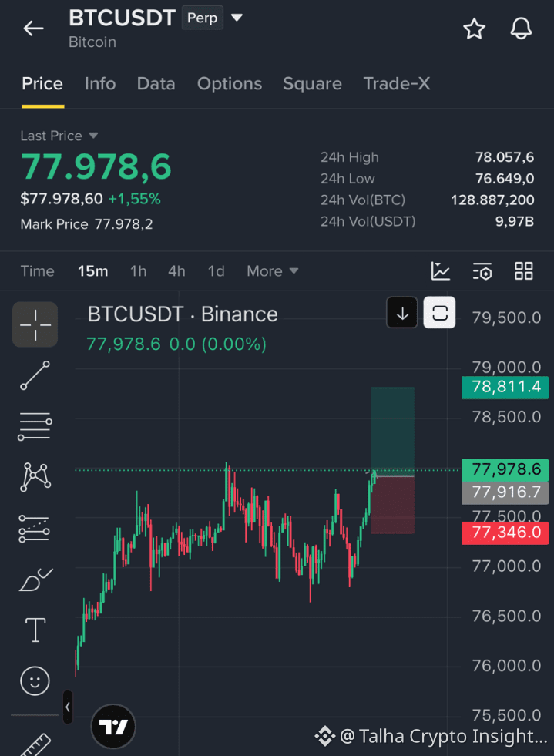554x756 pixels.
Task: Select the brush drawing tool
Action: tap(35, 579)
